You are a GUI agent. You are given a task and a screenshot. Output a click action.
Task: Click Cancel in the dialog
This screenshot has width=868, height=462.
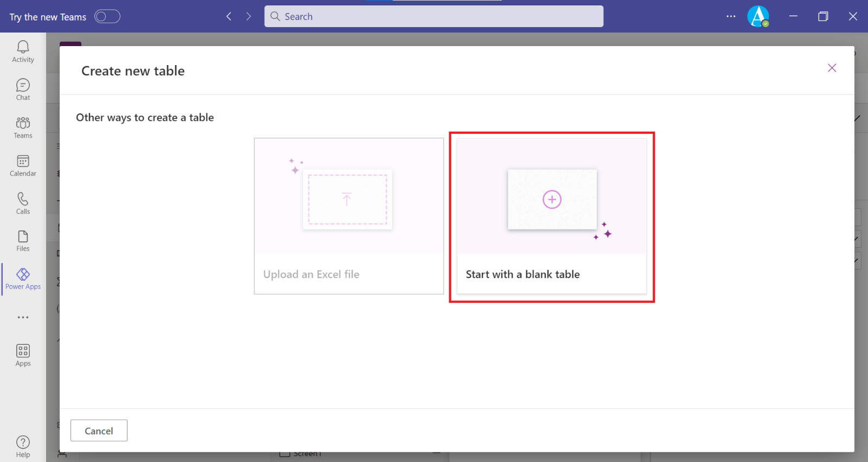coord(99,431)
